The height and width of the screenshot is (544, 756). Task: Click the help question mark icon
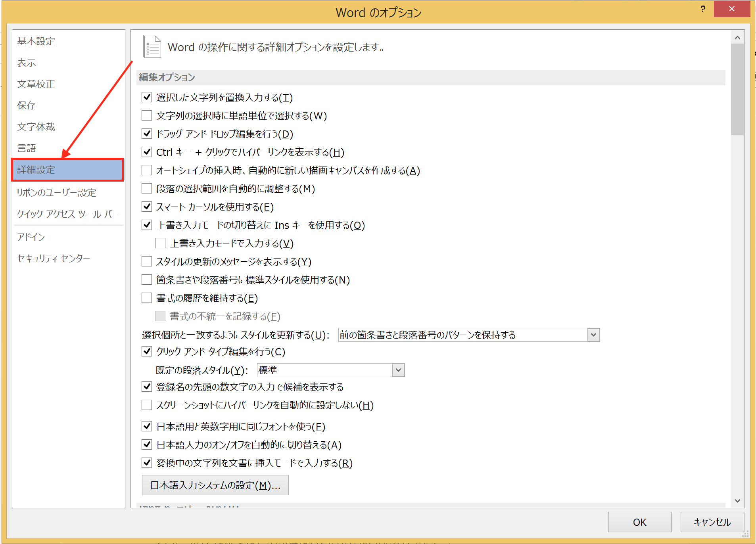703,9
